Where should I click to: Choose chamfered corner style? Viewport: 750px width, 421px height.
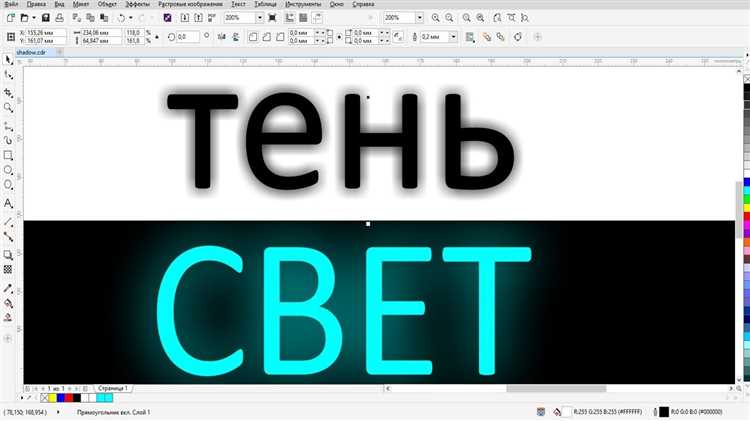pos(280,37)
